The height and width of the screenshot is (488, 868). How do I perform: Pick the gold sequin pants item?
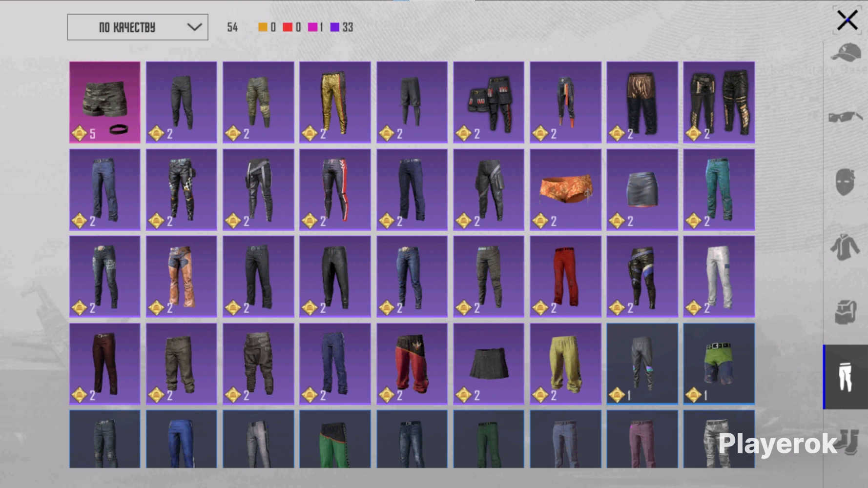tap(335, 102)
